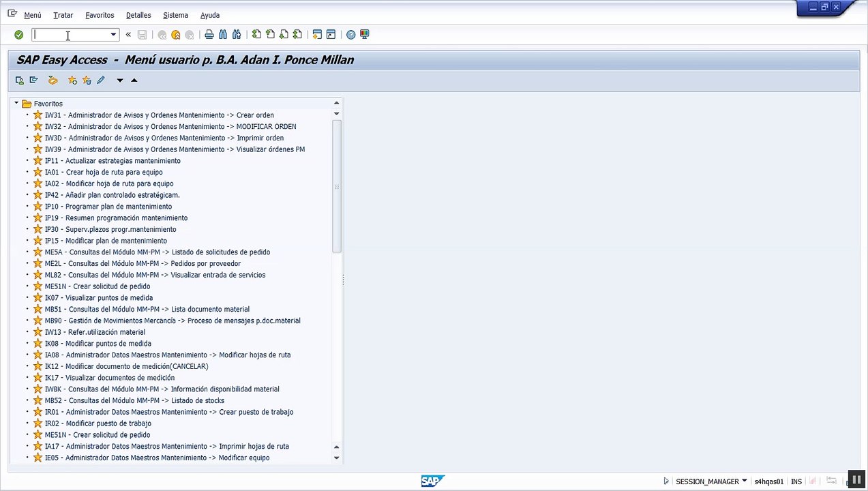Click the Cancel icon in the toolbar
Screen dimensions: 868x491
click(190, 35)
